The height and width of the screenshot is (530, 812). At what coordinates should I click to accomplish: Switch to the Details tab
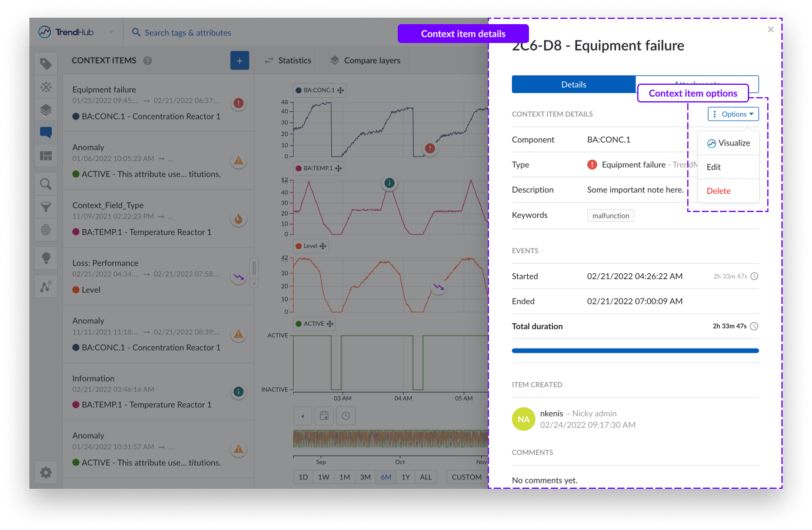(x=574, y=84)
